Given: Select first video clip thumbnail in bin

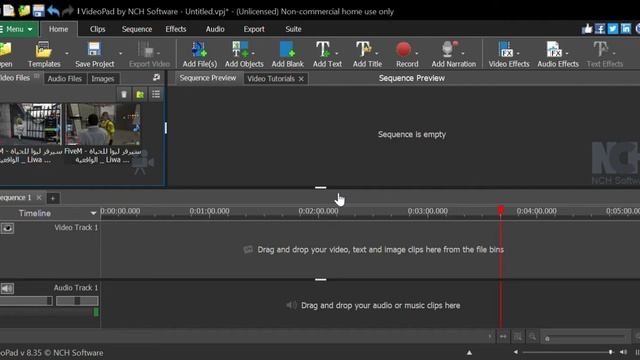Looking at the screenshot, I should (31, 124).
